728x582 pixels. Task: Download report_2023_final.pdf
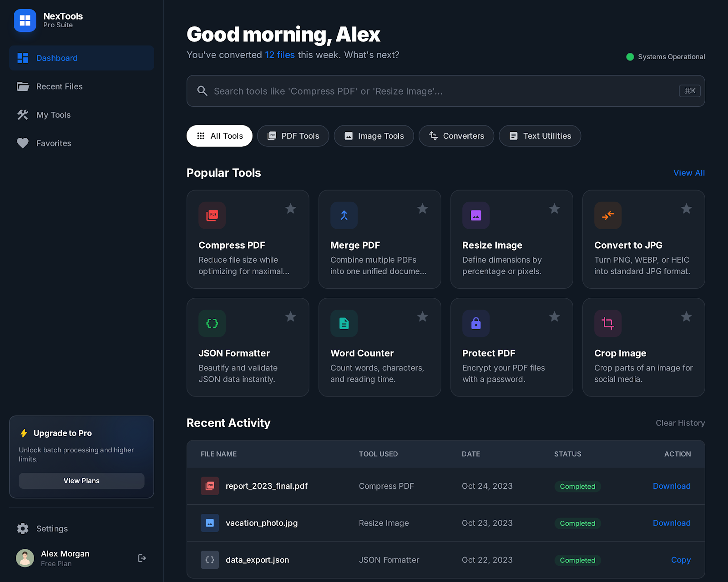click(672, 486)
